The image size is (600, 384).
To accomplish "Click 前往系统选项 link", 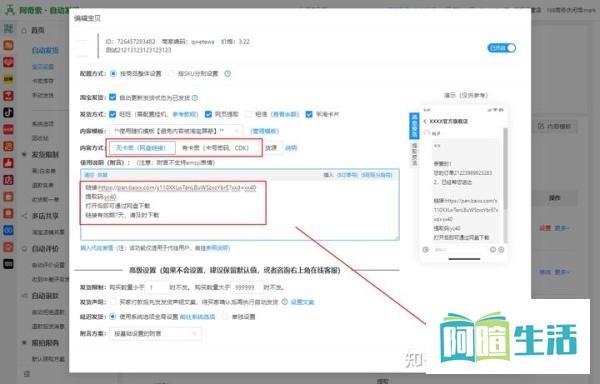I will [x=197, y=316].
